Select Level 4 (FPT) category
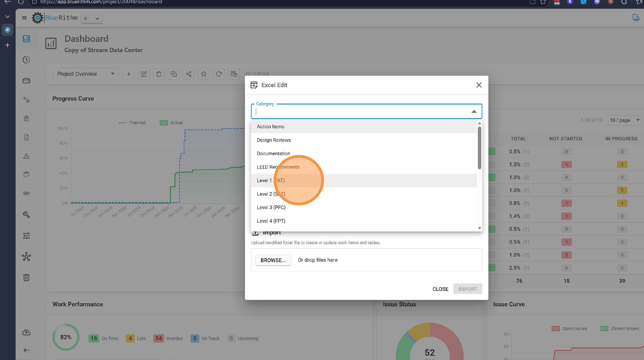Screen dimensions: 644x360 tap(364, 221)
